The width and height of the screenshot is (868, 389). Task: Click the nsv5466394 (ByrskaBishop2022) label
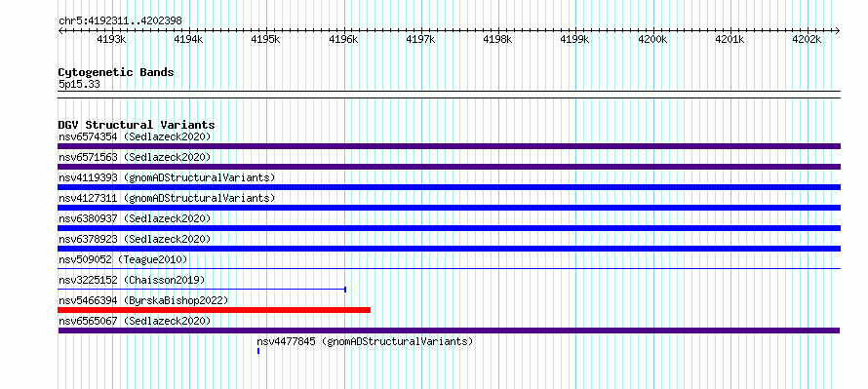143,300
